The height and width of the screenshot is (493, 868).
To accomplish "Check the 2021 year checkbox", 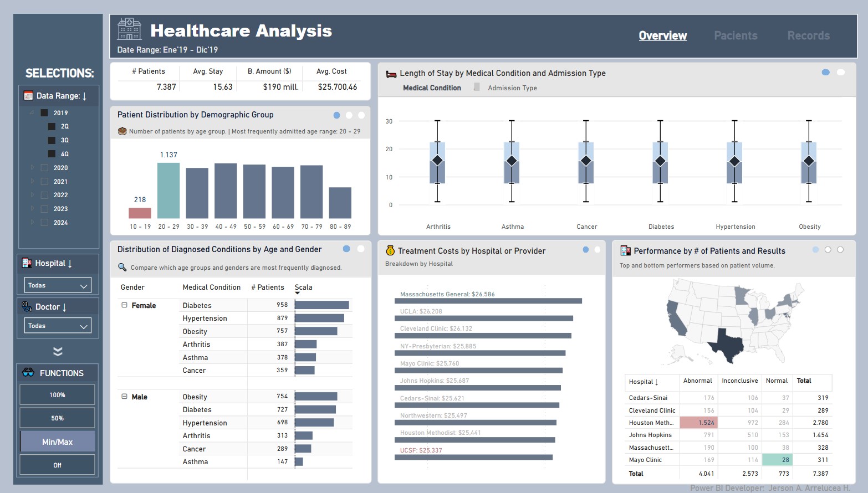I will (x=44, y=181).
